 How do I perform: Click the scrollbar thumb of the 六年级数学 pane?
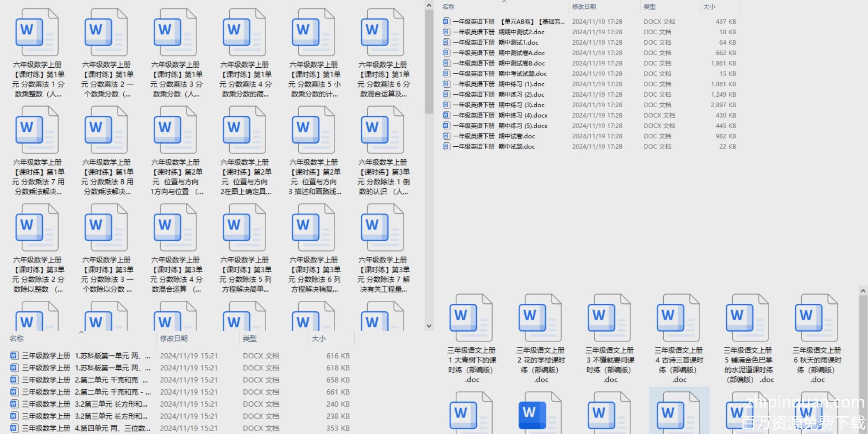tap(429, 62)
